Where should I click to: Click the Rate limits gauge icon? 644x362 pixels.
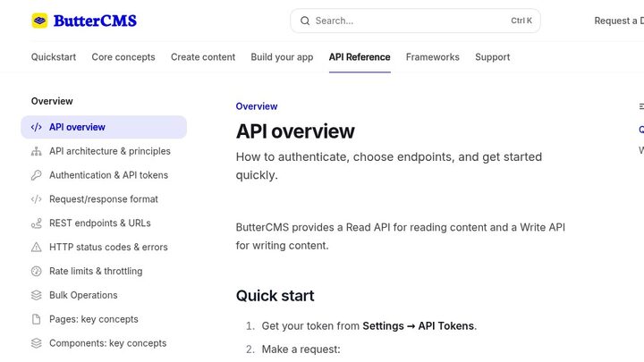[36, 272]
